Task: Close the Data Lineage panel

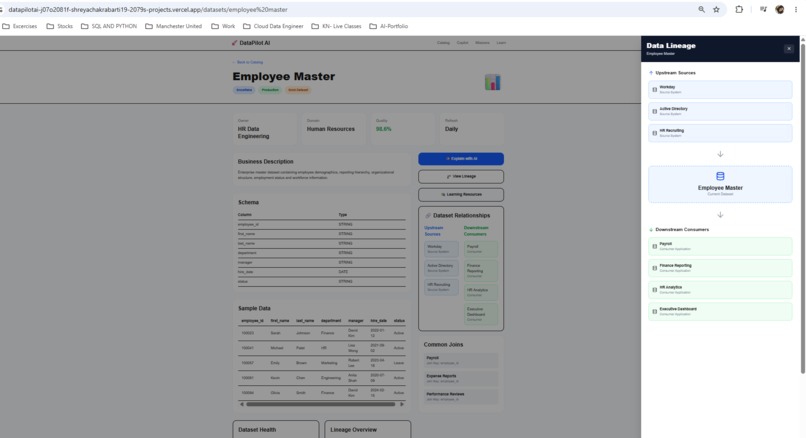Action: 789,48
